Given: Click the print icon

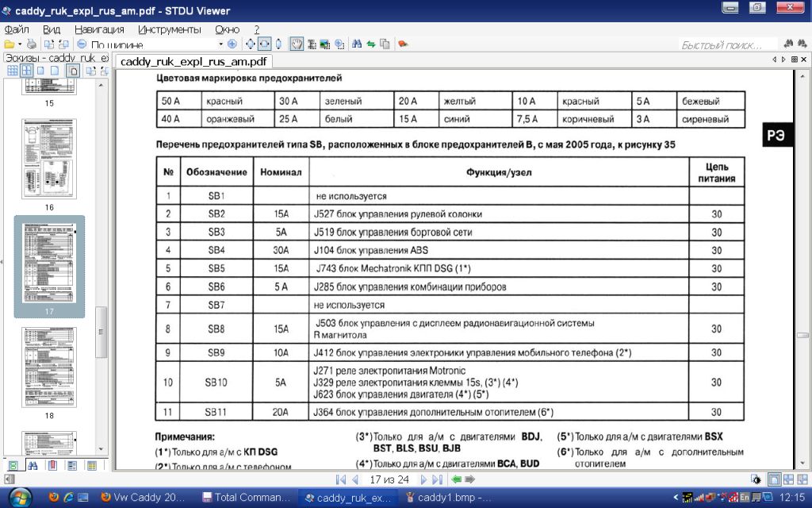Looking at the screenshot, I should 32,44.
